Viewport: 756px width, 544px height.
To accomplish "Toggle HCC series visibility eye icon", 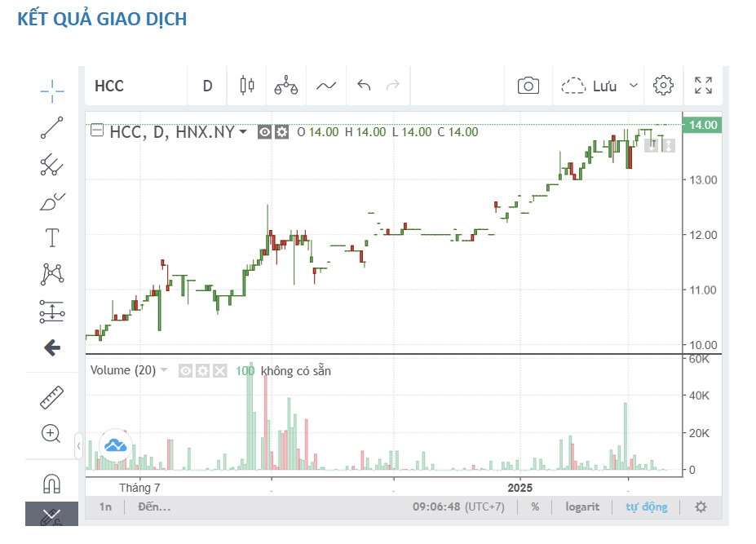I will (265, 132).
